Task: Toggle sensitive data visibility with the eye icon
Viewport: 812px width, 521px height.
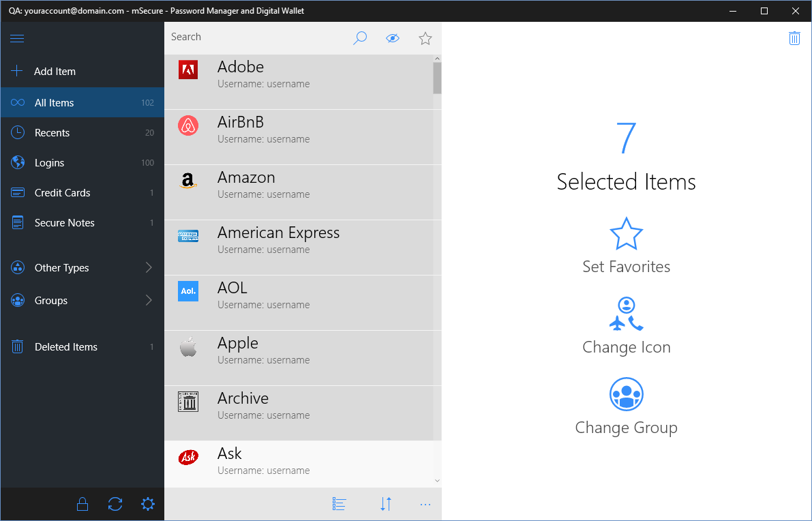Action: [x=393, y=38]
